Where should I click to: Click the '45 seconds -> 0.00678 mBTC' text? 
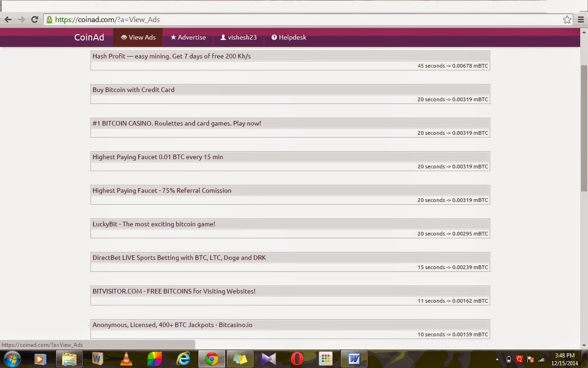coord(452,66)
